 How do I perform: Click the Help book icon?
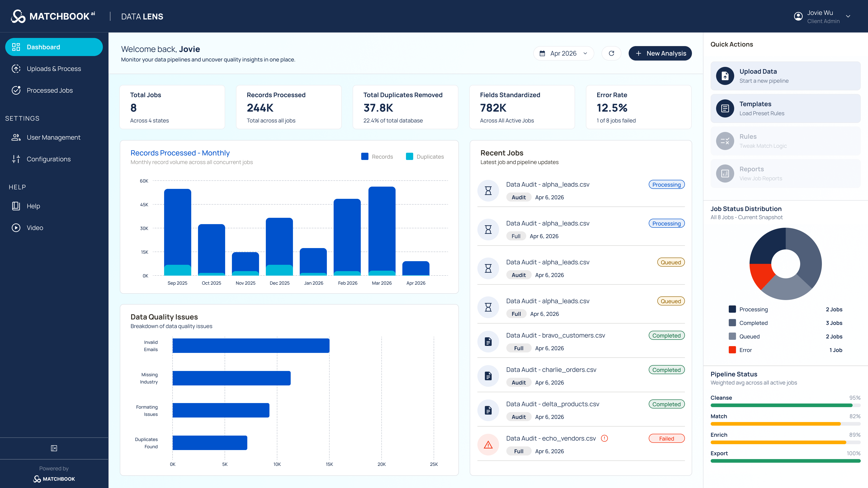pos(16,206)
